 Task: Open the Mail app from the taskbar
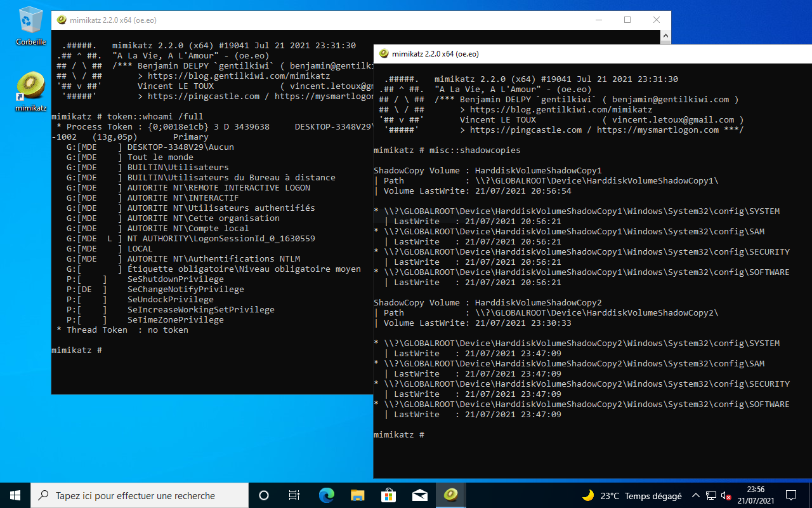419,495
